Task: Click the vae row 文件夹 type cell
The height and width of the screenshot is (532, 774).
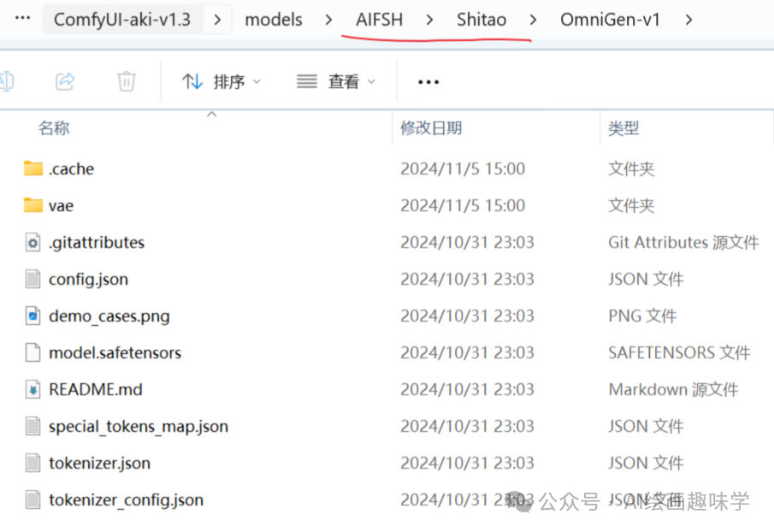Action: tap(631, 206)
